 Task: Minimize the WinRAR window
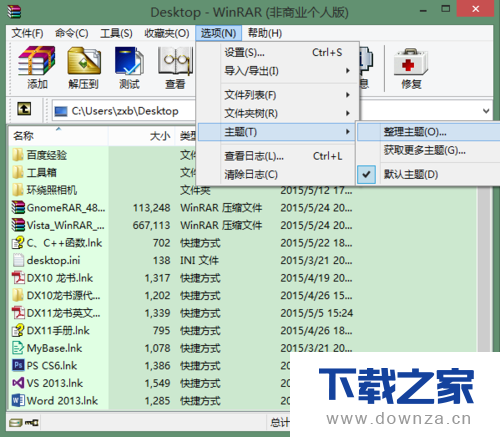point(423,11)
